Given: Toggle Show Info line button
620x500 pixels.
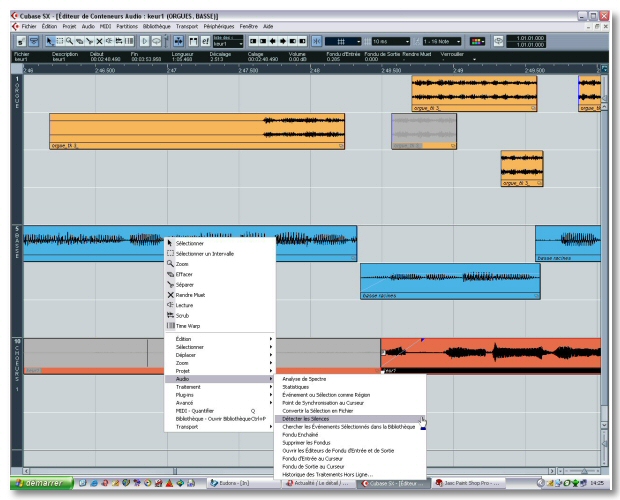Looking at the screenshot, I should [34, 41].
